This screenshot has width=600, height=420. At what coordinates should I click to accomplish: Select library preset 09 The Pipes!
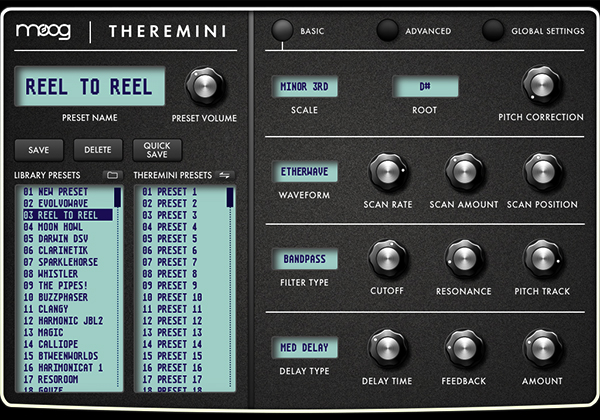[x=68, y=286]
